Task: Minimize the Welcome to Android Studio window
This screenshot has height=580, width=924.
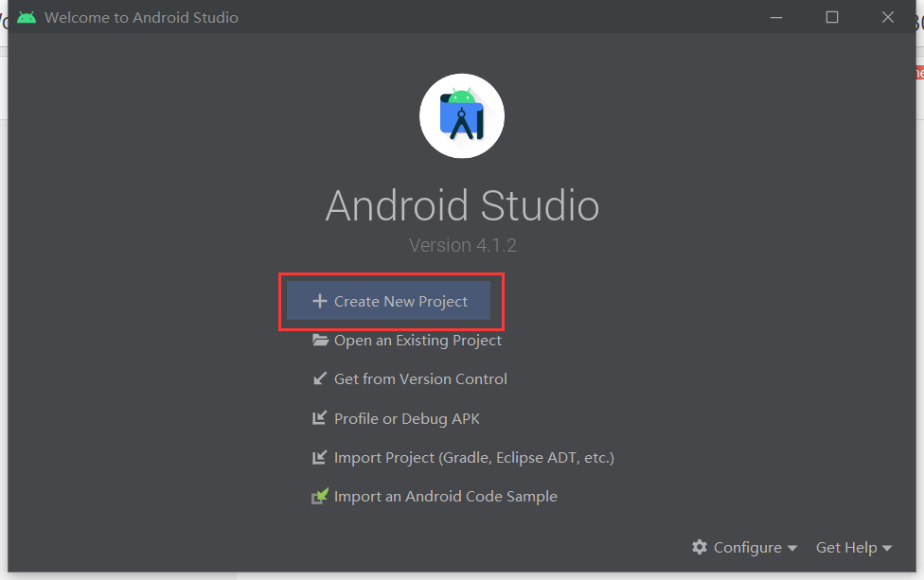Action: click(776, 17)
